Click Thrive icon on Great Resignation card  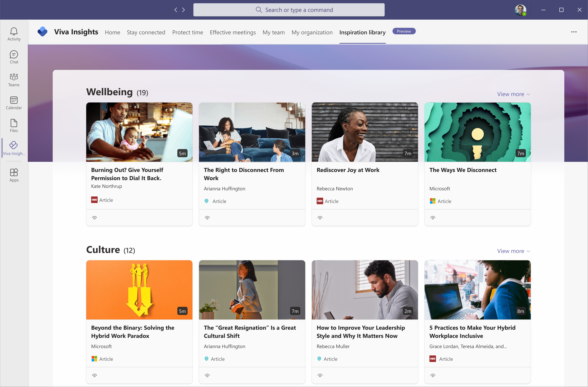[x=207, y=359]
